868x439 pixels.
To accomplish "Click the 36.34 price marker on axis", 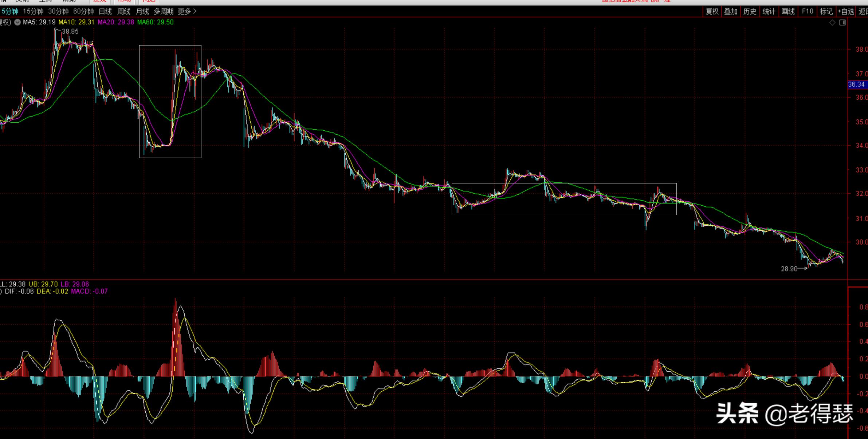I will coord(857,84).
